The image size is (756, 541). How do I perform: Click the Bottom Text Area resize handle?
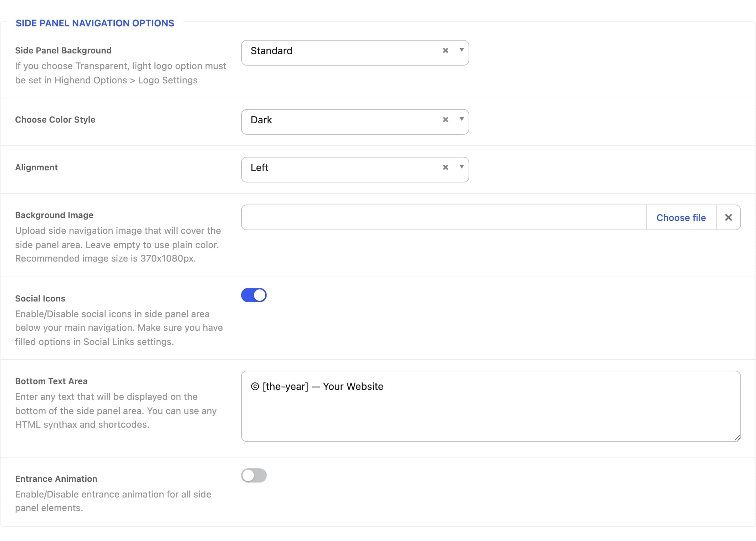(737, 438)
